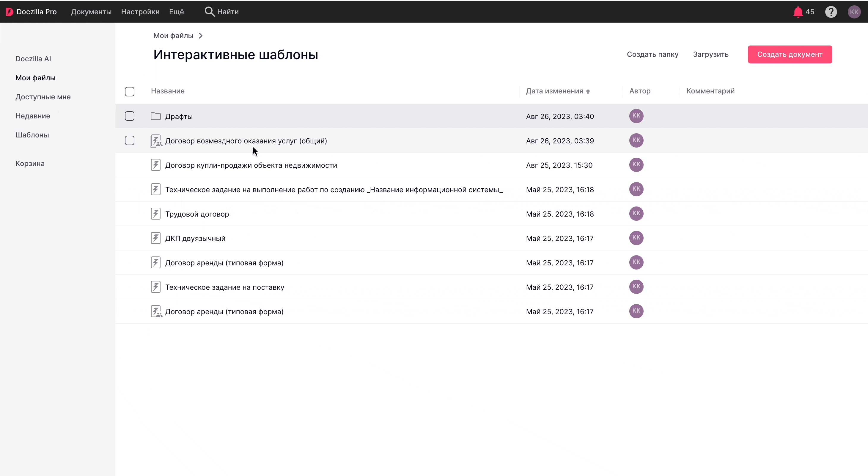Open the Ещё menu
The image size is (868, 476).
[x=176, y=12]
